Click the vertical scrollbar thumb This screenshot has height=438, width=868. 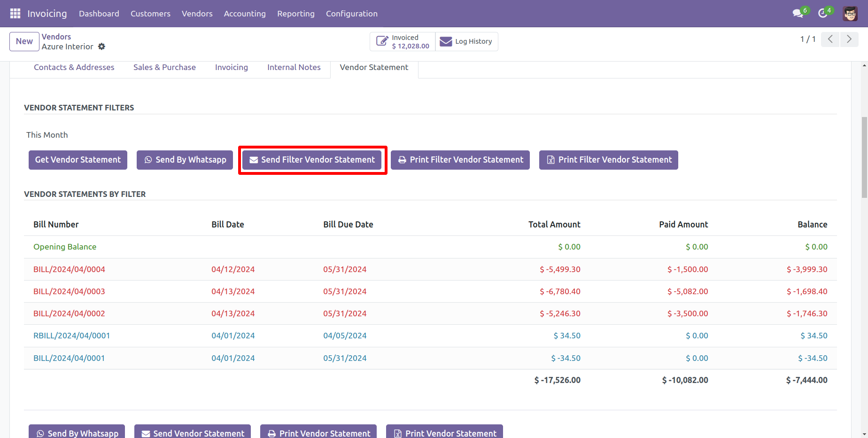(x=864, y=157)
